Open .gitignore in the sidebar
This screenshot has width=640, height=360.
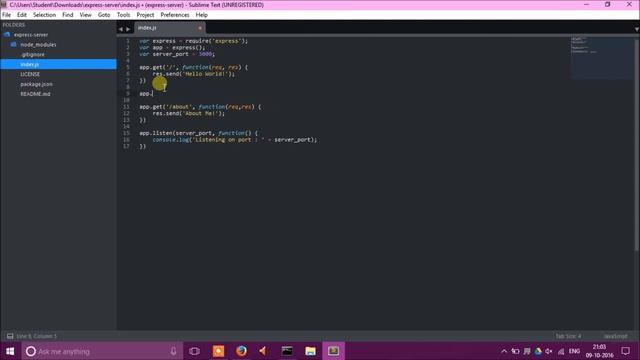[33, 54]
